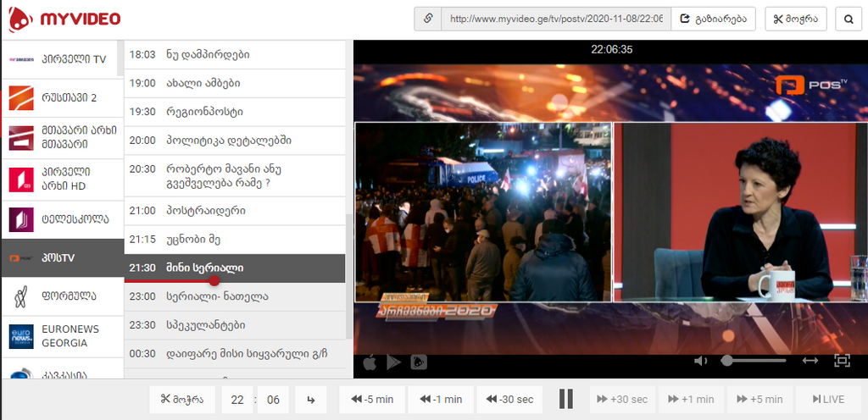Click the video URL input field

[556, 19]
